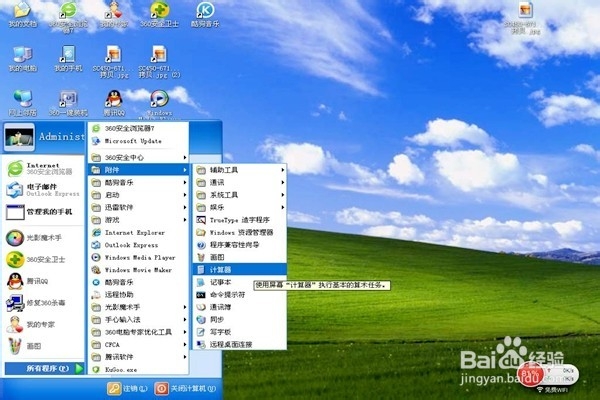This screenshot has height=400, width=600.
Task: Click the 通讯簿 address book icon
Action: pyautogui.click(x=201, y=307)
